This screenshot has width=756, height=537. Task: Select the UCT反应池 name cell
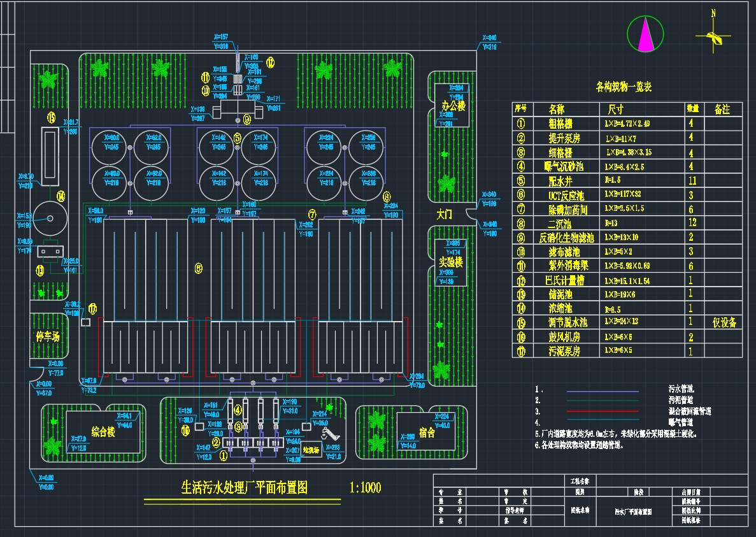[566, 195]
